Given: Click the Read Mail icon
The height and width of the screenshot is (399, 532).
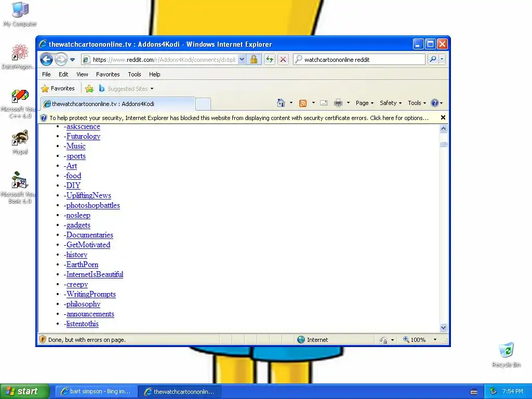Looking at the screenshot, I should coord(324,103).
